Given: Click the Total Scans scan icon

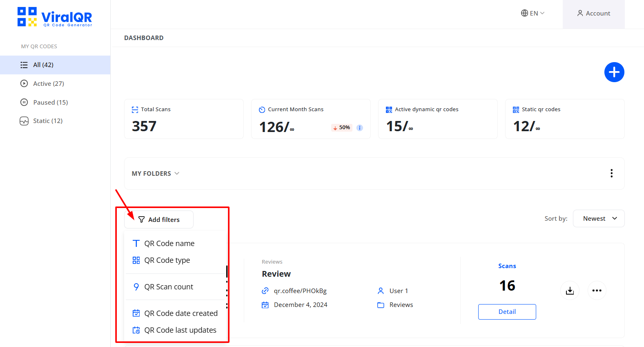Looking at the screenshot, I should point(135,110).
